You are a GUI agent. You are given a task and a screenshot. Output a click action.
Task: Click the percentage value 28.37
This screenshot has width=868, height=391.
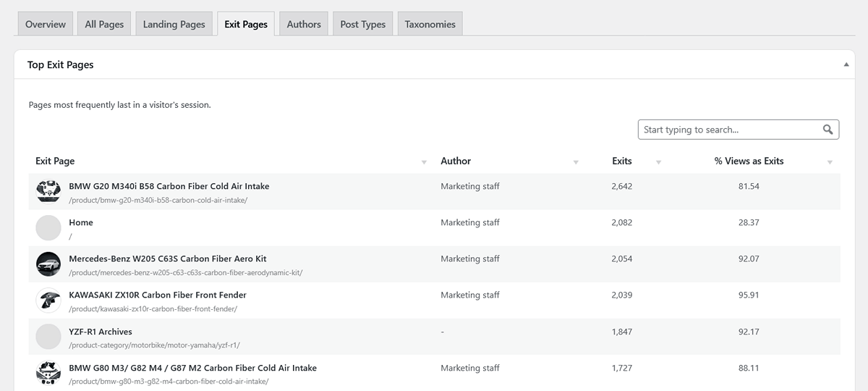[749, 222]
